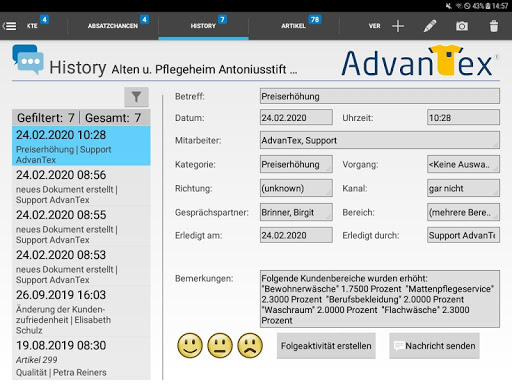Switch to the Artikel tab
Viewport: 512px width, 384px height.
click(x=294, y=26)
